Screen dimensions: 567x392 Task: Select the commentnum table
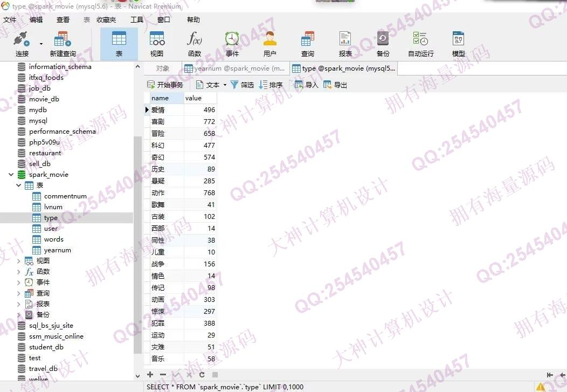click(x=65, y=196)
